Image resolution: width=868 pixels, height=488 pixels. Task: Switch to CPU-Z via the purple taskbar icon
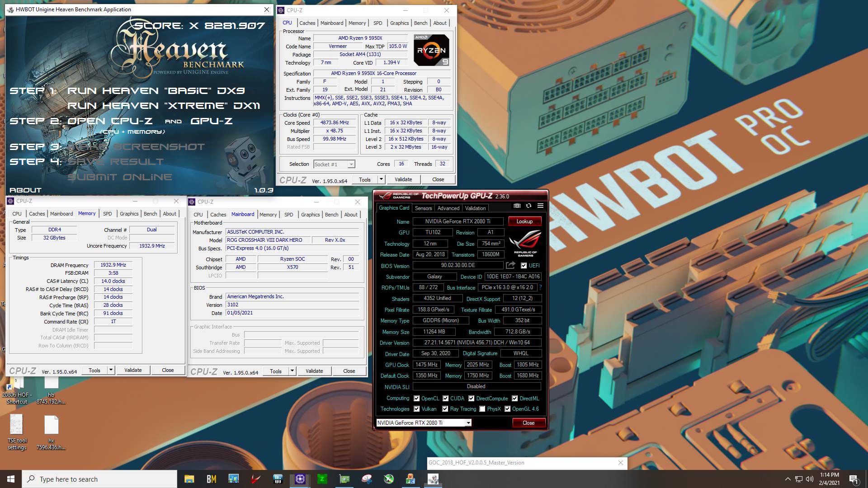(x=300, y=479)
